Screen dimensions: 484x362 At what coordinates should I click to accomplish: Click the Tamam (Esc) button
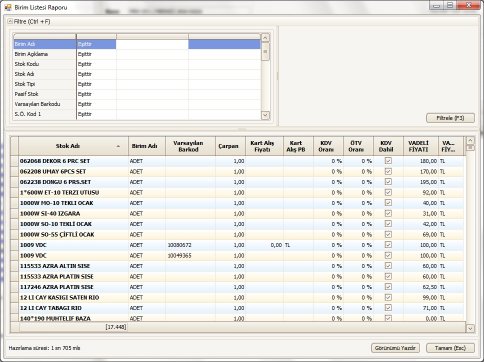point(450,348)
